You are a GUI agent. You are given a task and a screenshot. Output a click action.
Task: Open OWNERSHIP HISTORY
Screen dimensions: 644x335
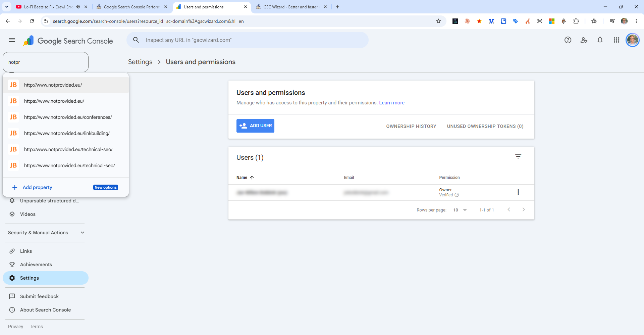coord(411,126)
